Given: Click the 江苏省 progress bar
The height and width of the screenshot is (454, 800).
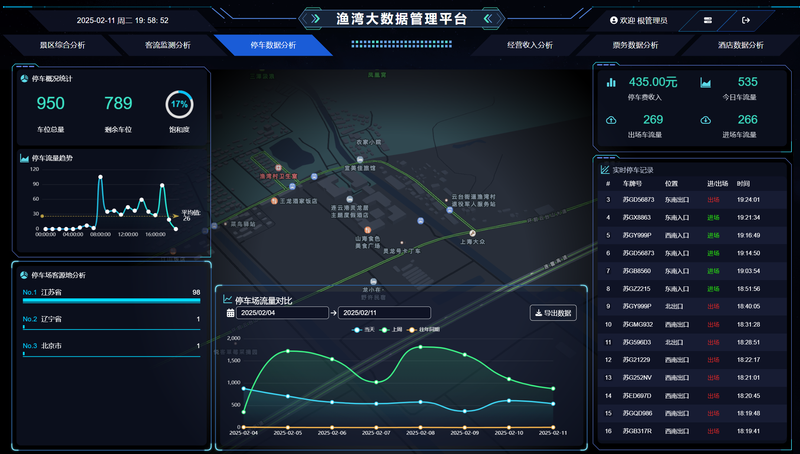Looking at the screenshot, I should tap(111, 301).
